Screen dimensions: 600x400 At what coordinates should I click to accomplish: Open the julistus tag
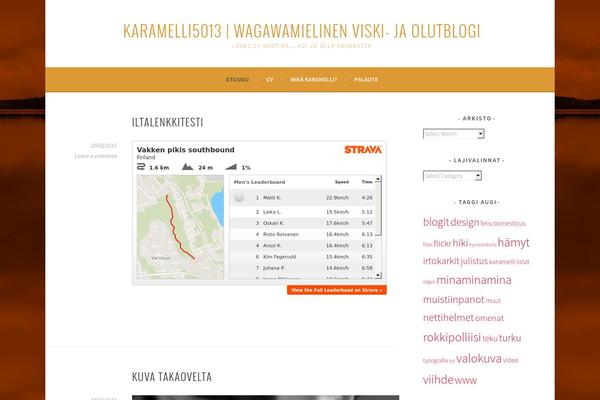[474, 261]
